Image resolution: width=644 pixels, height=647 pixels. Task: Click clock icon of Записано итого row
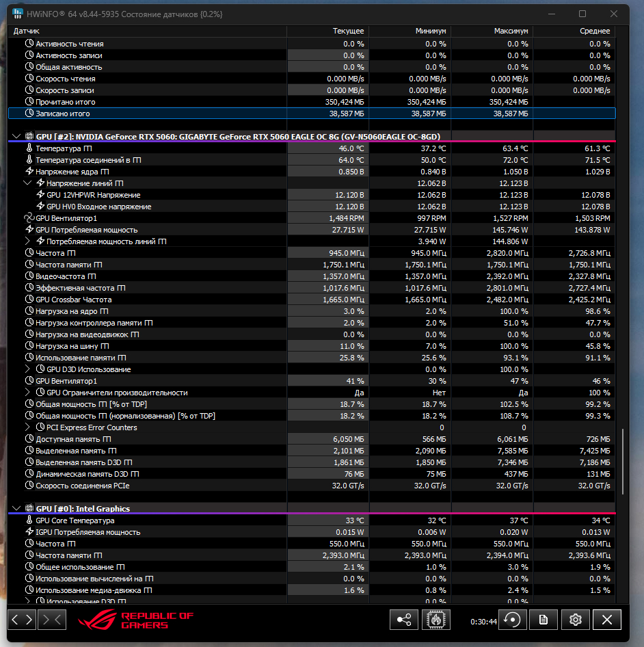tap(29, 113)
